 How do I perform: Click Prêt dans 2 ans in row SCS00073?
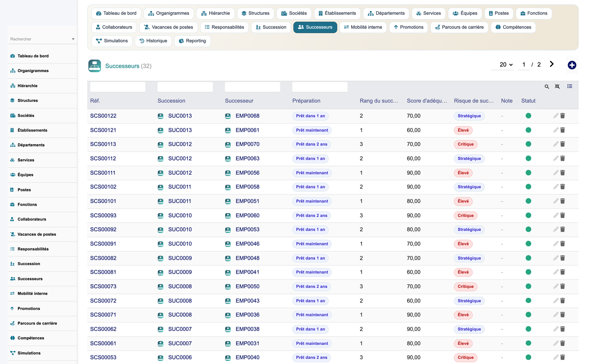pos(311,287)
